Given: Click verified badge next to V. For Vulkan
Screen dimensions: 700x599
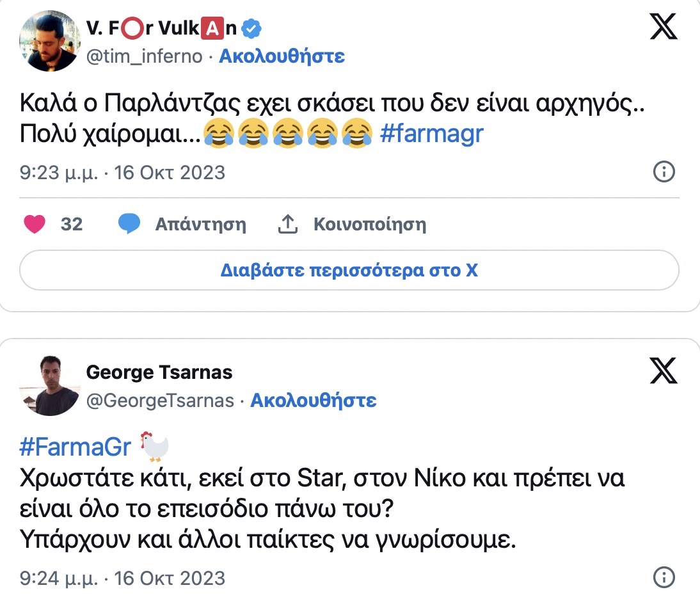Looking at the screenshot, I should click(x=253, y=29).
